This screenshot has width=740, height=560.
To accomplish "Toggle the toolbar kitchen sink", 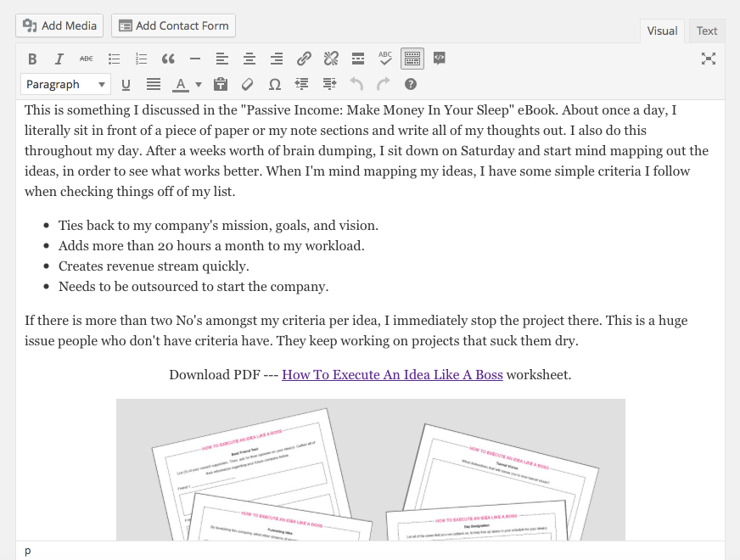I will [412, 59].
